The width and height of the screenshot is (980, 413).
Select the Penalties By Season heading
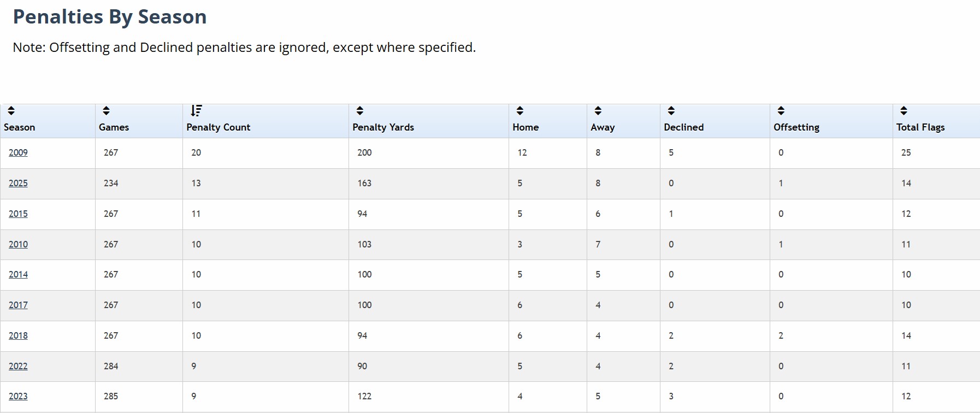point(110,17)
